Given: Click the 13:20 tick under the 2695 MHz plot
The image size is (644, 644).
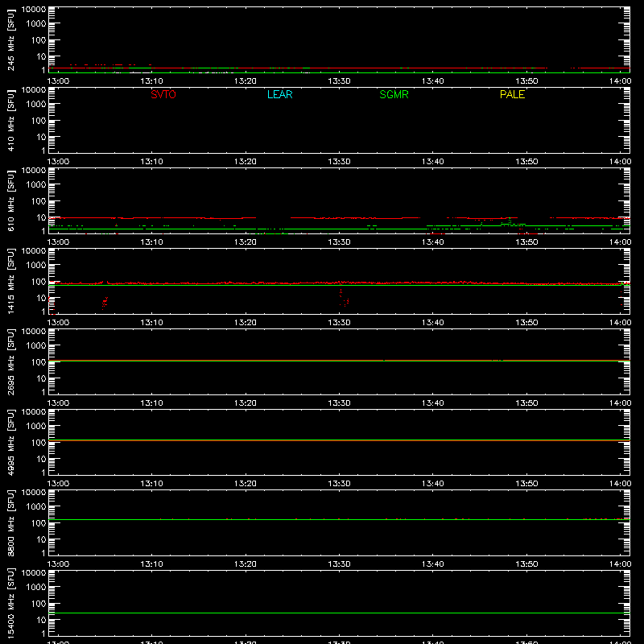Looking at the screenshot, I should tap(246, 403).
